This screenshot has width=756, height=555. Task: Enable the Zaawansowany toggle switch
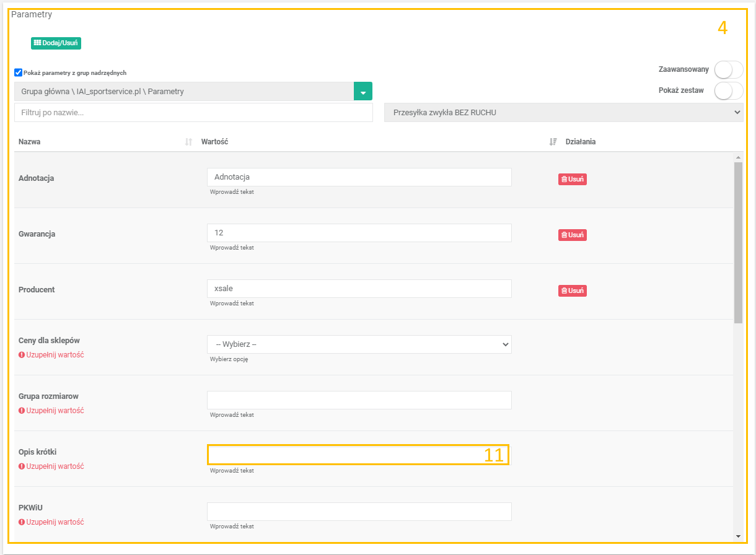(x=728, y=69)
